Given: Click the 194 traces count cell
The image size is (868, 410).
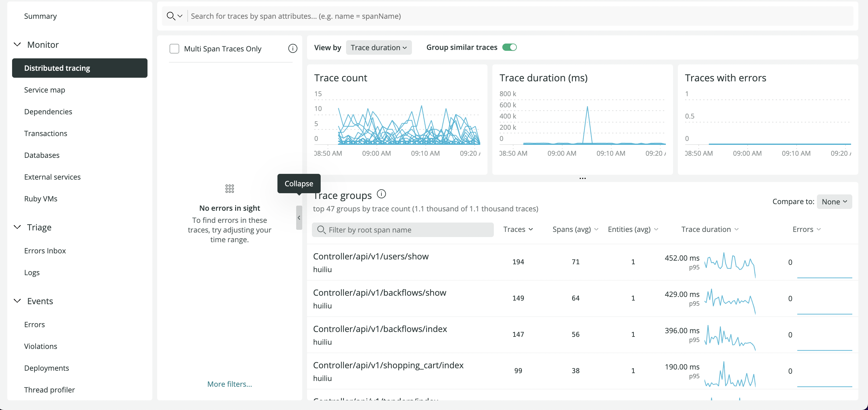Looking at the screenshot, I should click(x=518, y=262).
